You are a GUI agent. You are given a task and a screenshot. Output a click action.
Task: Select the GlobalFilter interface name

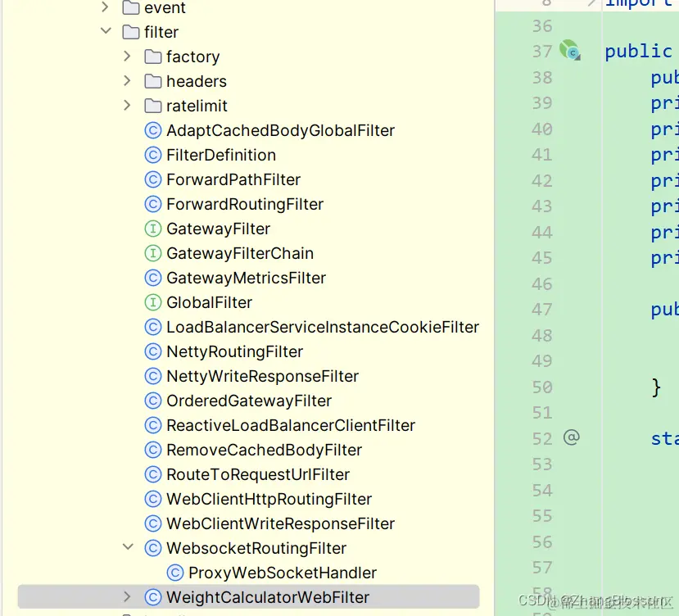[209, 302]
